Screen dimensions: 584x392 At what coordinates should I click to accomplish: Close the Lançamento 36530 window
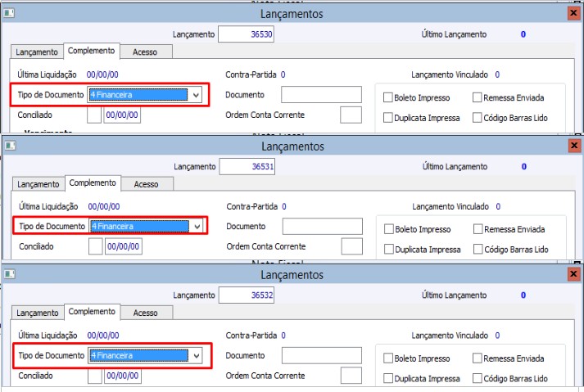[x=573, y=14]
